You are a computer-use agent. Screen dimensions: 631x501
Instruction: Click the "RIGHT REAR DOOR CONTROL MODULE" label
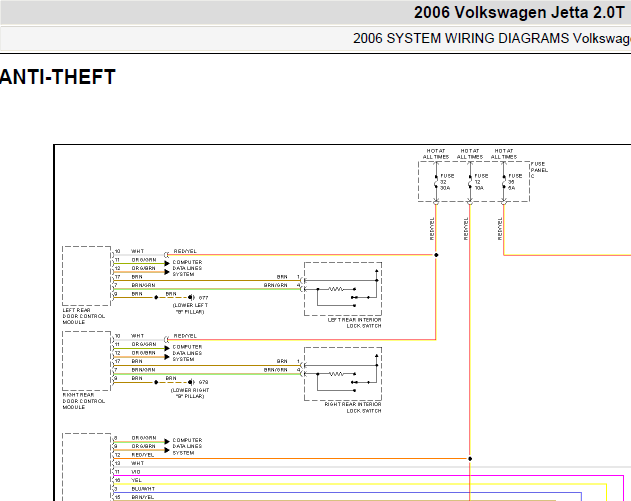[83, 401]
